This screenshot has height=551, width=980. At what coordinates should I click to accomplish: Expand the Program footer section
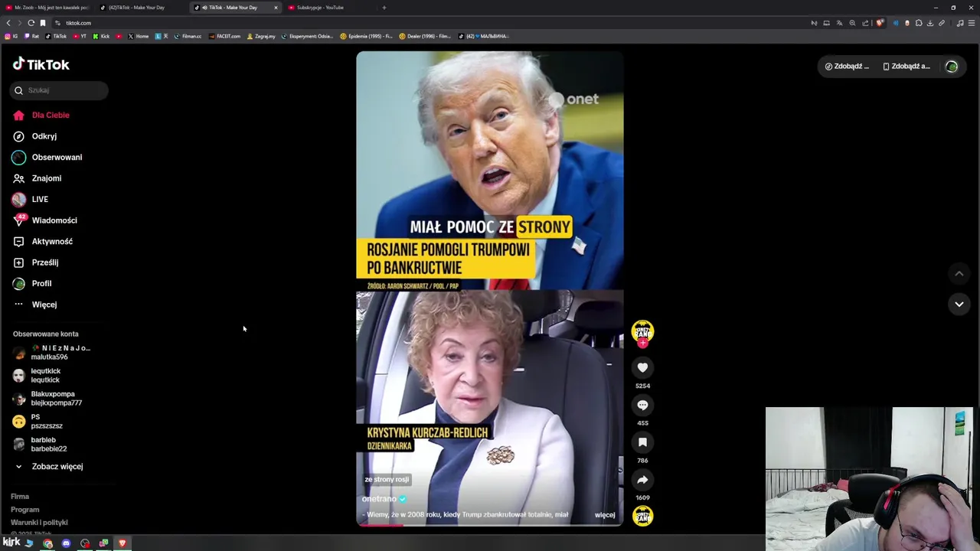click(24, 510)
